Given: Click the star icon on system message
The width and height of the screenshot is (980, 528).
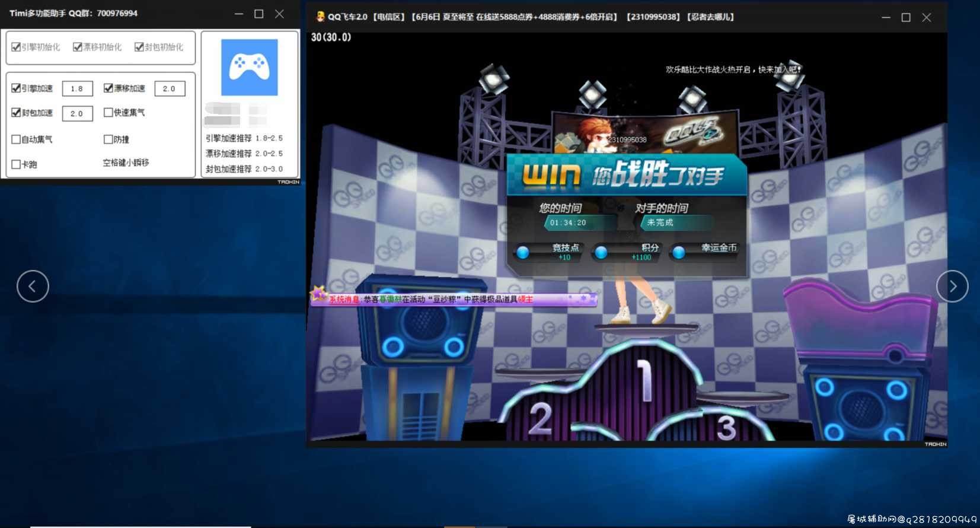Looking at the screenshot, I should tap(319, 294).
